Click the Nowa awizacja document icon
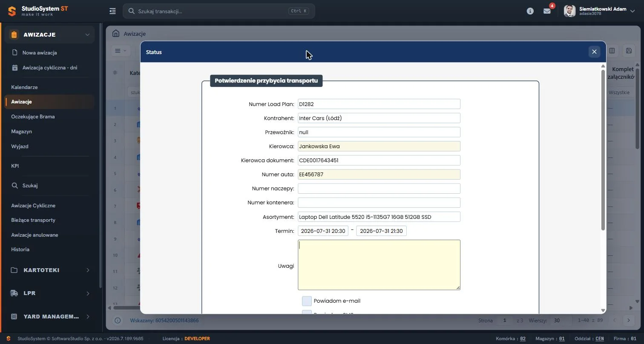This screenshot has height=344, width=644. [15, 52]
